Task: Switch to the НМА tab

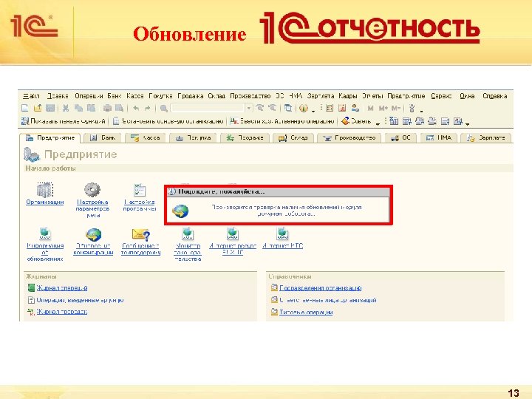Action: [x=439, y=137]
